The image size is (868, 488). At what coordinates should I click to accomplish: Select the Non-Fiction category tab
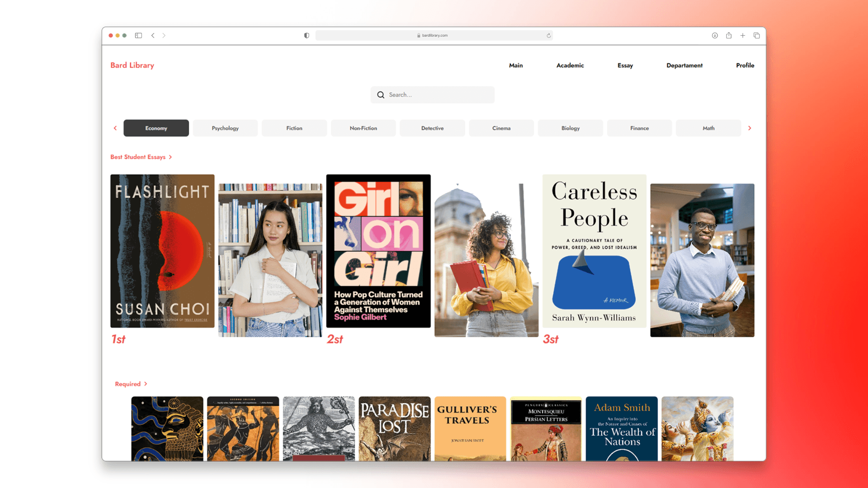(x=363, y=128)
